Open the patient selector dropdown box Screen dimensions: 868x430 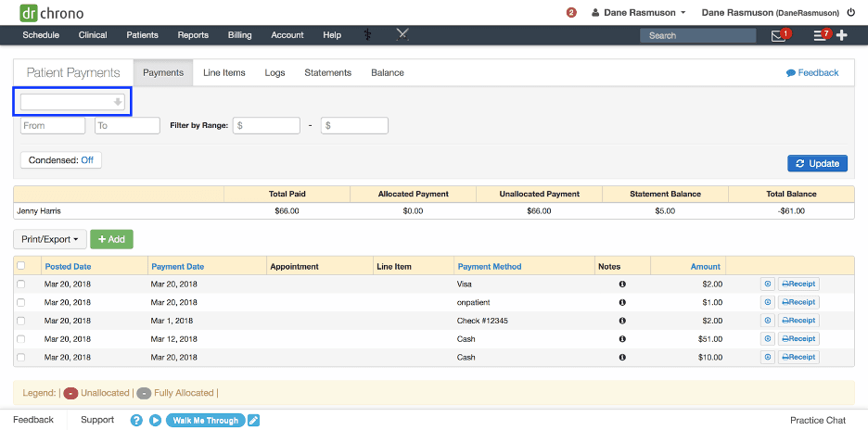click(72, 102)
